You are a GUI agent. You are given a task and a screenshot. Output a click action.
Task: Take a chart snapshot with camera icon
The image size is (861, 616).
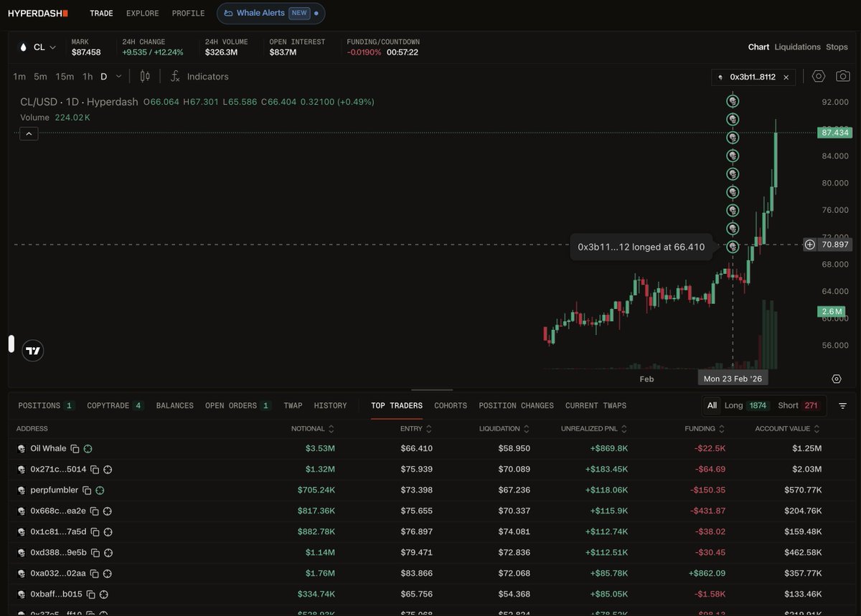tap(843, 76)
